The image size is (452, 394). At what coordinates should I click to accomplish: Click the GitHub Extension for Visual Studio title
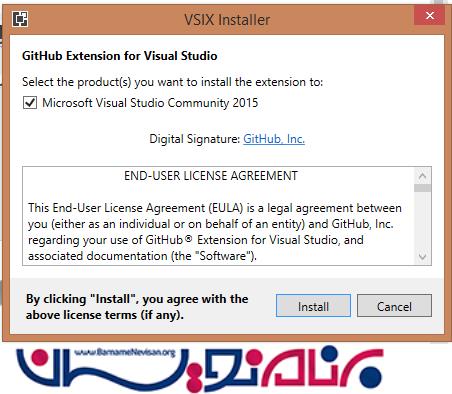pyautogui.click(x=120, y=56)
